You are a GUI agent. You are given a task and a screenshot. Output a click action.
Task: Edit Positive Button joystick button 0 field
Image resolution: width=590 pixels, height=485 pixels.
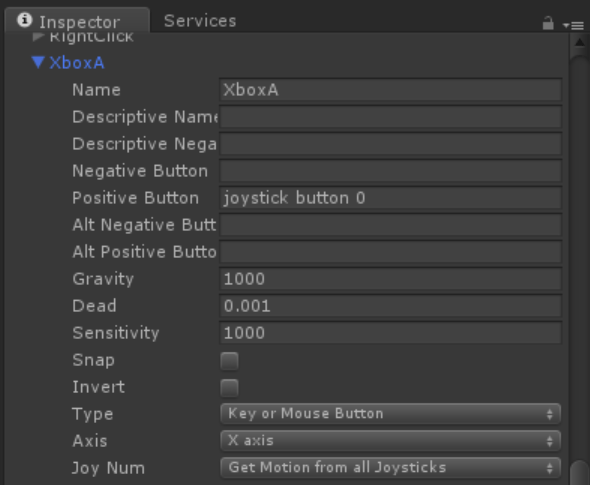click(x=391, y=198)
